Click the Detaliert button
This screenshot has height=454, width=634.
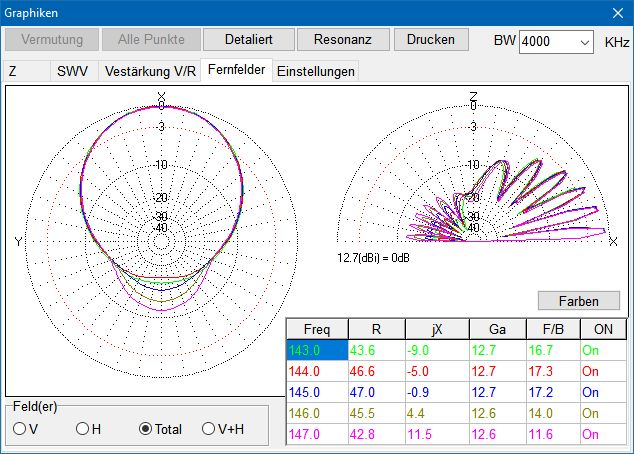tap(249, 40)
